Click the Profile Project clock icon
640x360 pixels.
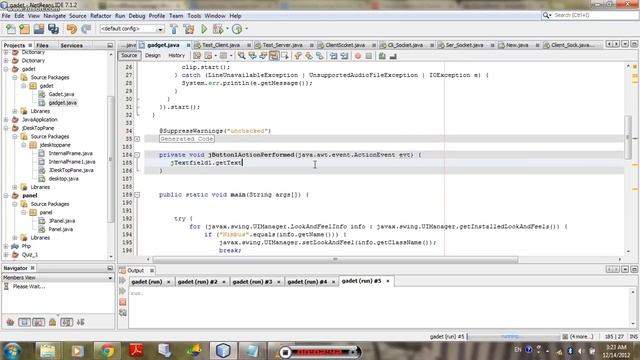pos(237,29)
